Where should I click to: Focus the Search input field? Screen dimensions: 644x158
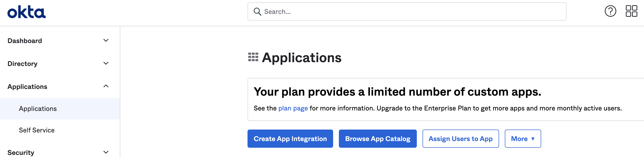click(x=410, y=11)
